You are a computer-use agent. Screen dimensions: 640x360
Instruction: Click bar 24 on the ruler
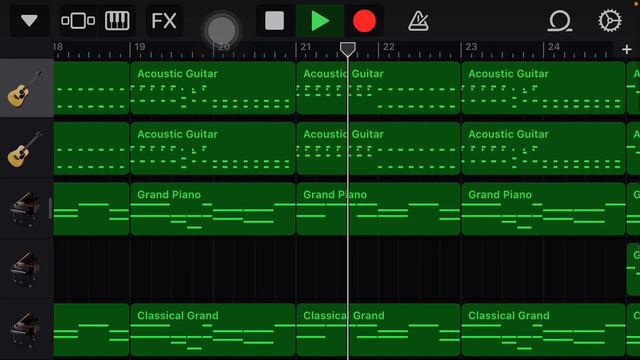[553, 47]
